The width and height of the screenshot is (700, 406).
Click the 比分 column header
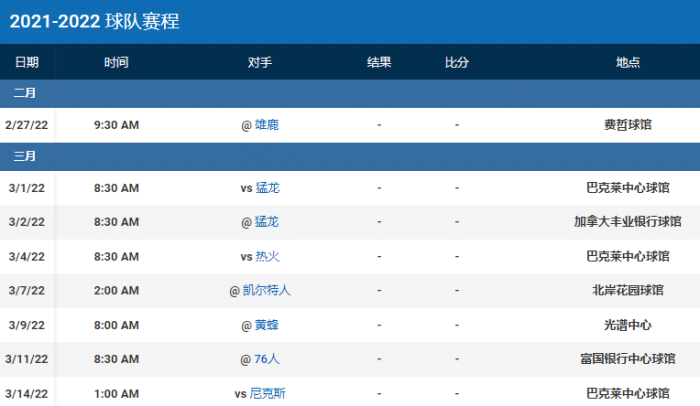(x=457, y=62)
